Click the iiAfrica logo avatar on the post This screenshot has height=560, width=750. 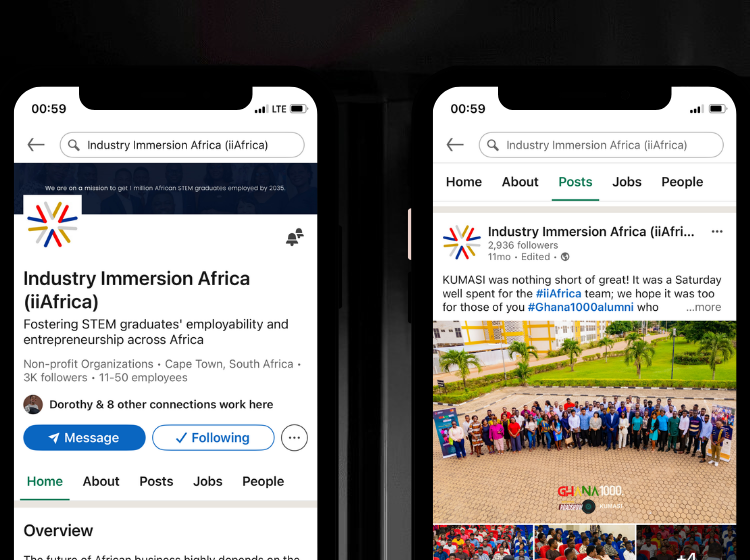(x=462, y=242)
